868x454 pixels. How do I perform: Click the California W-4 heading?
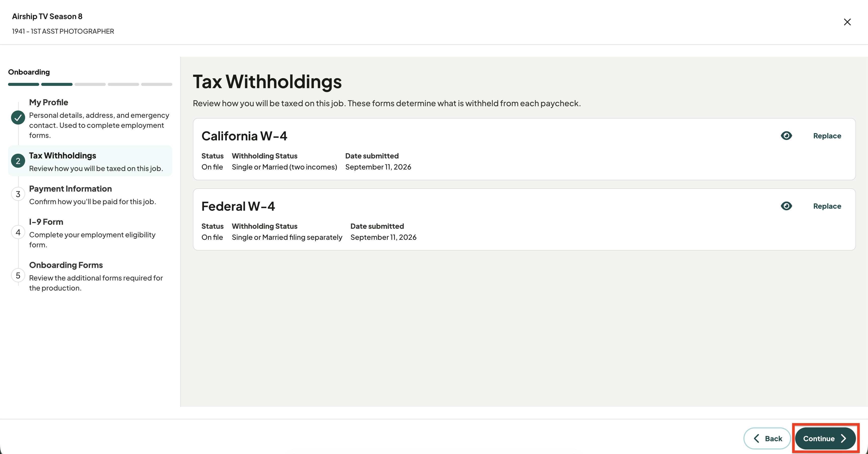tap(244, 136)
